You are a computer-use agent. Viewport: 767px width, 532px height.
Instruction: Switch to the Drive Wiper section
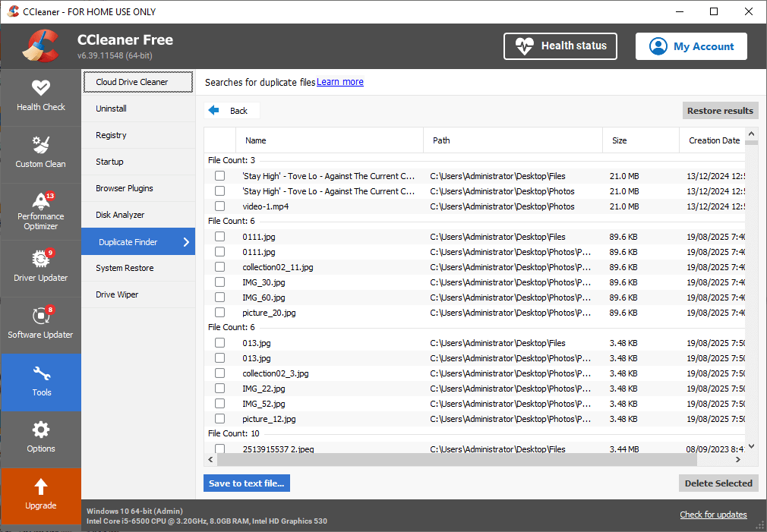pos(117,294)
